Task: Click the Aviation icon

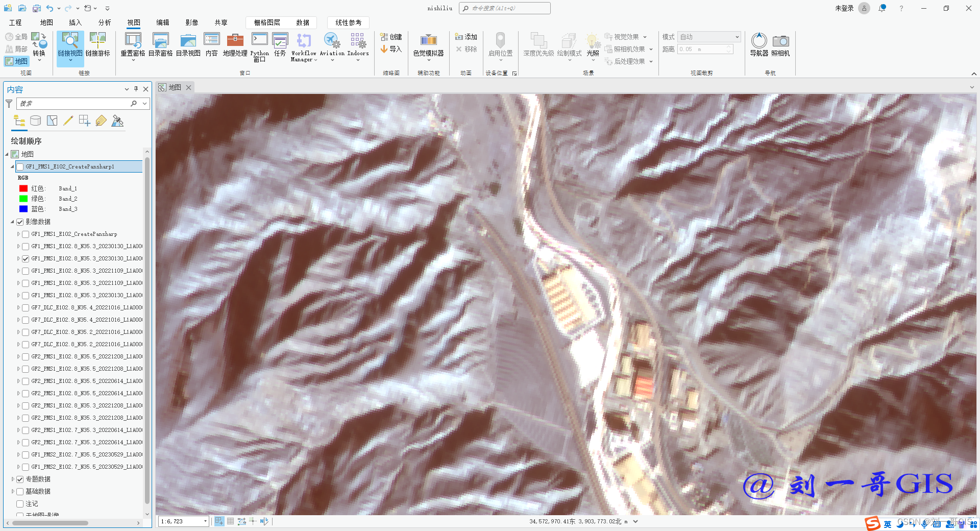Action: (332, 40)
